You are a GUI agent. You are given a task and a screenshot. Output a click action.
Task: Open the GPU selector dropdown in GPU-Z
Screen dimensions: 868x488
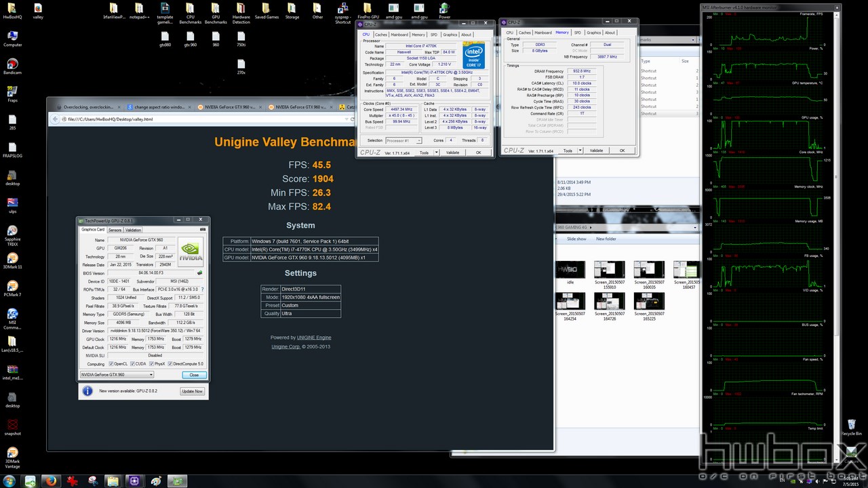117,374
